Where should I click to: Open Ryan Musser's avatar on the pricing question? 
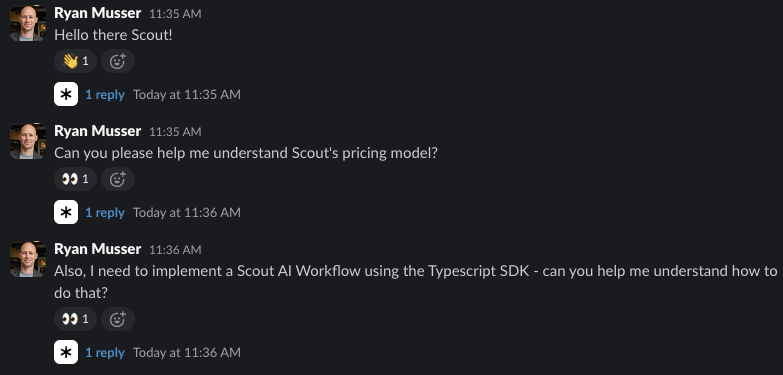click(x=28, y=141)
